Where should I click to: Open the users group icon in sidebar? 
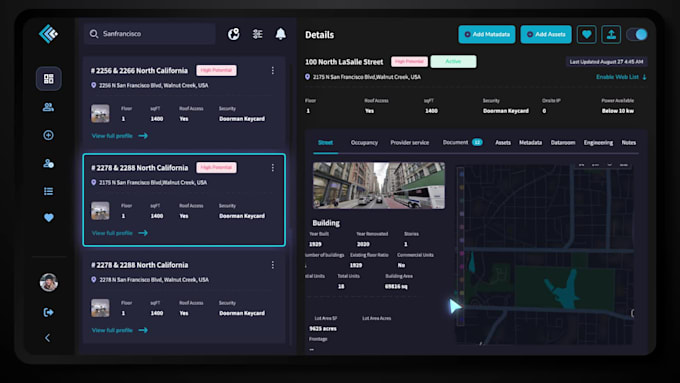click(x=49, y=107)
